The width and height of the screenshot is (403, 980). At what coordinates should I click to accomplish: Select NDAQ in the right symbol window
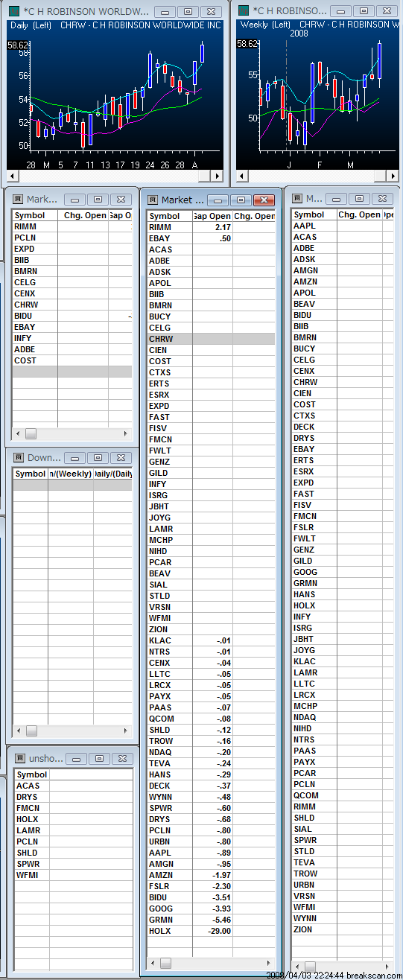[x=342, y=717]
